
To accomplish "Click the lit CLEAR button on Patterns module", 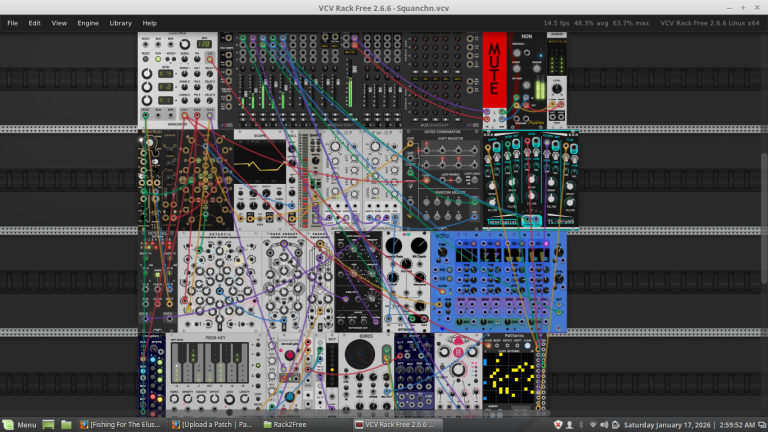I will pos(528,346).
